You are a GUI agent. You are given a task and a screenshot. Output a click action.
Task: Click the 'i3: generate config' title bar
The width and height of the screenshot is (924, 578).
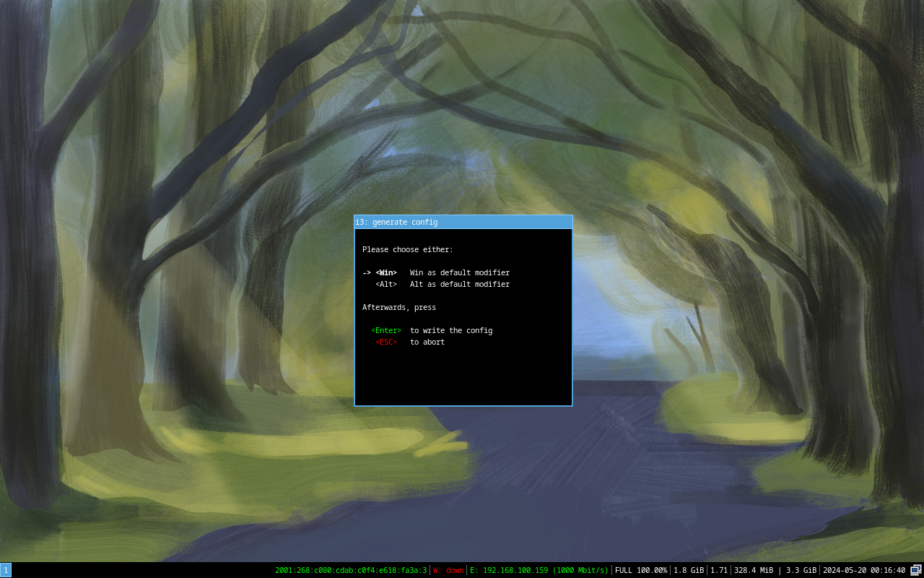(463, 222)
